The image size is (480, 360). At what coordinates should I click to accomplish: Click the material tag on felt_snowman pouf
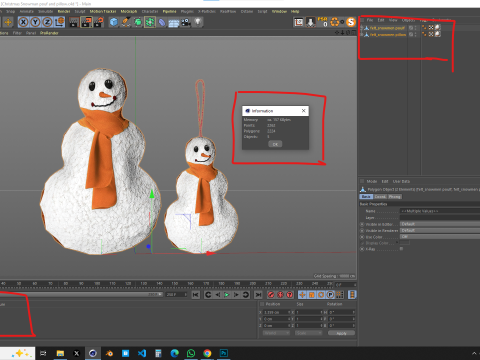click(438, 28)
